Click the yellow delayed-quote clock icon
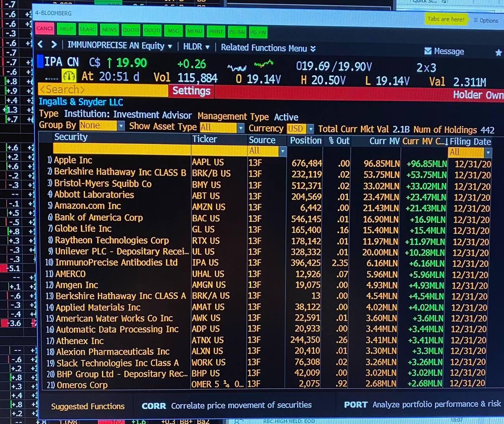Screen dimensions: 504x424 69,76
